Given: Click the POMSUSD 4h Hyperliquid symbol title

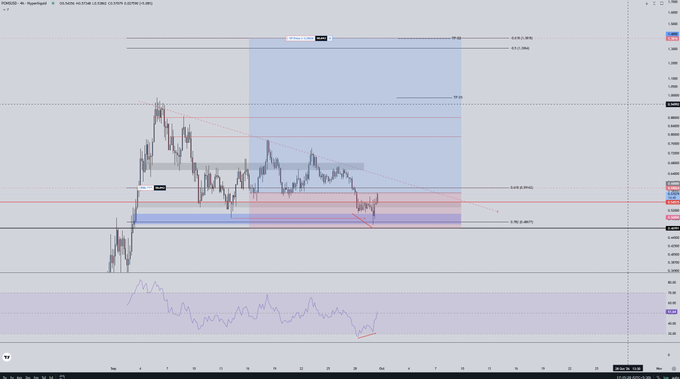Looking at the screenshot, I should [x=23, y=3].
